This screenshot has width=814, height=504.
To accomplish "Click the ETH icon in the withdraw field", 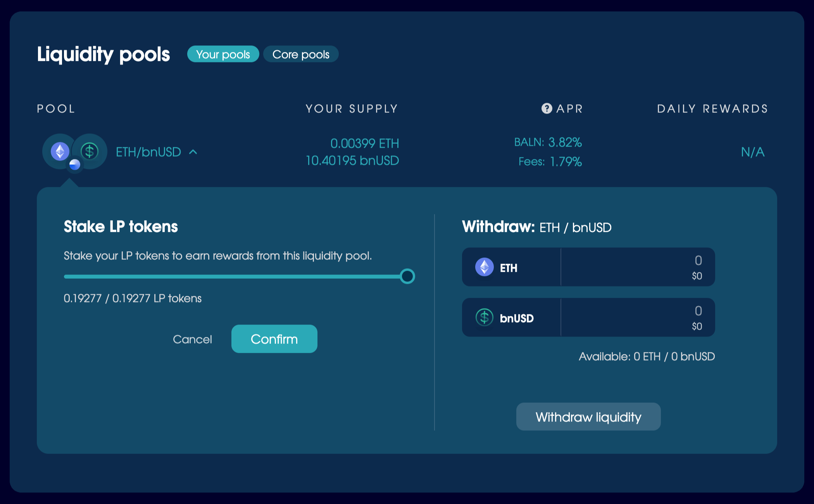I will coord(484,267).
